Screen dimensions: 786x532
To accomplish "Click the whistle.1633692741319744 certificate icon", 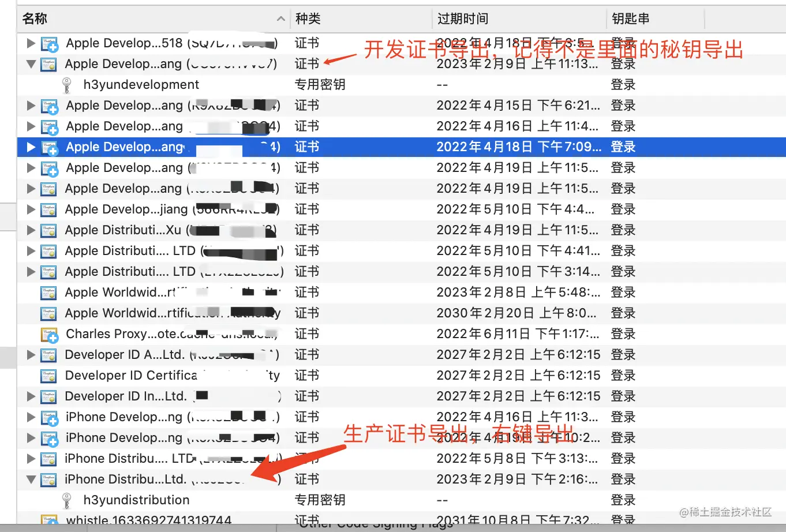I will pos(49,519).
